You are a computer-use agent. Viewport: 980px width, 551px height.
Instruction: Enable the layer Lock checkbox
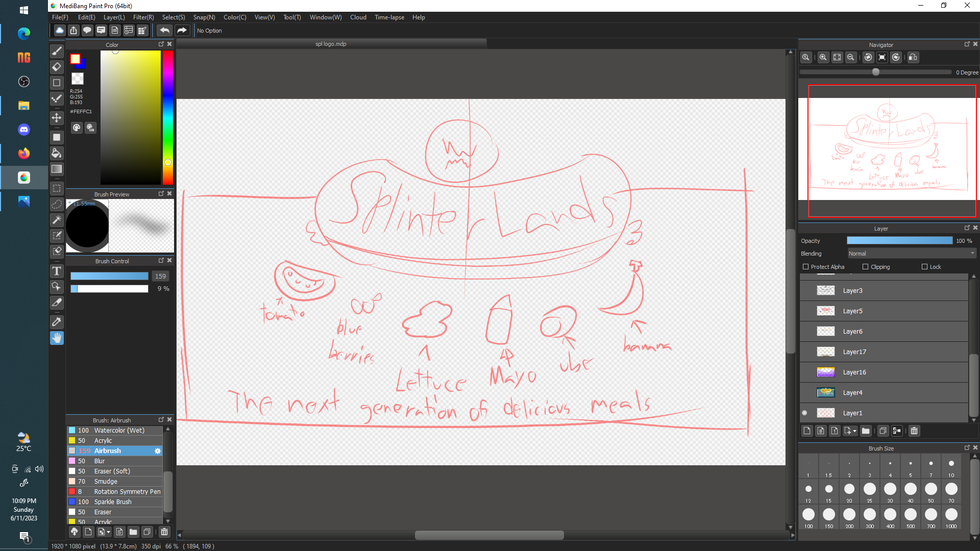tap(925, 267)
